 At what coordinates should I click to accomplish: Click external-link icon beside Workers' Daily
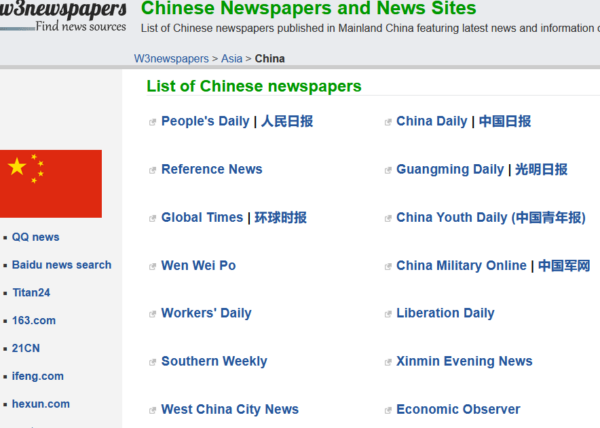[152, 314]
